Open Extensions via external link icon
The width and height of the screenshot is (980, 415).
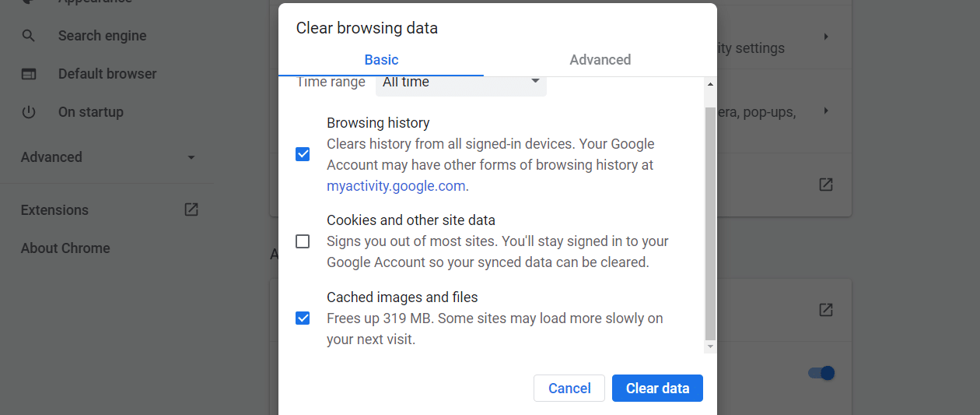tap(191, 209)
